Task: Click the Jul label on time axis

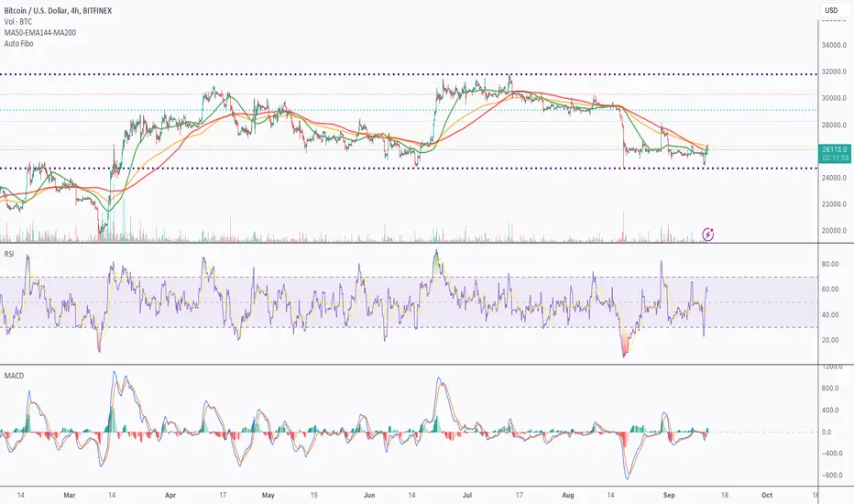Action: pyautogui.click(x=466, y=495)
